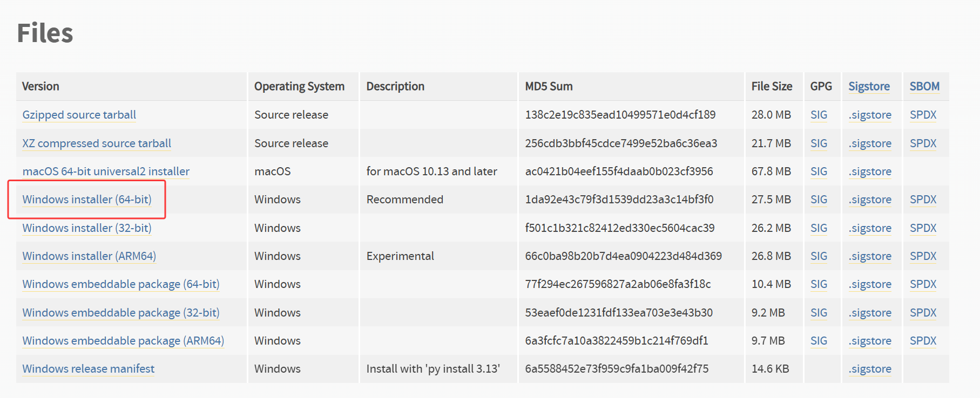Open SIG for Windows installer (64-bit)
The width and height of the screenshot is (980, 398).
(x=819, y=200)
